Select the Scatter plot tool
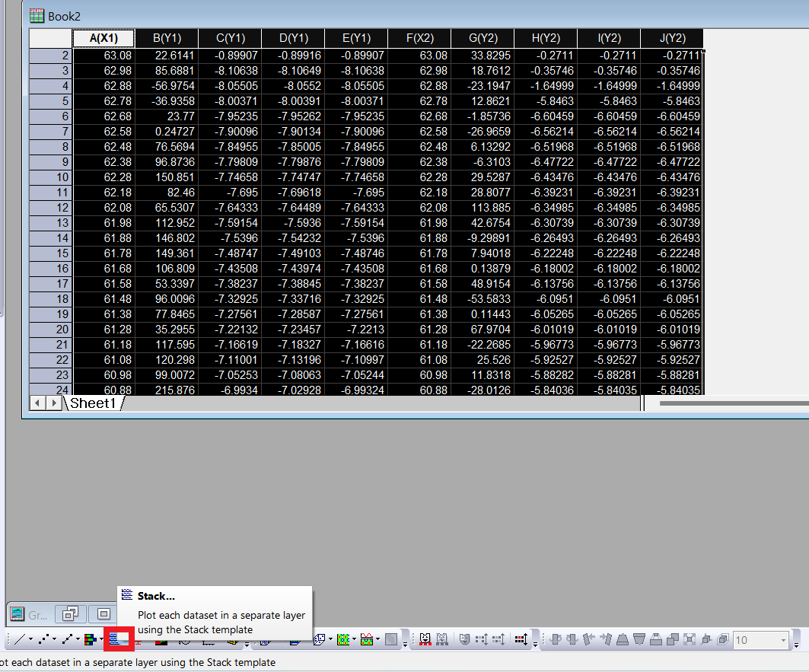809x672 pixels. point(44,640)
